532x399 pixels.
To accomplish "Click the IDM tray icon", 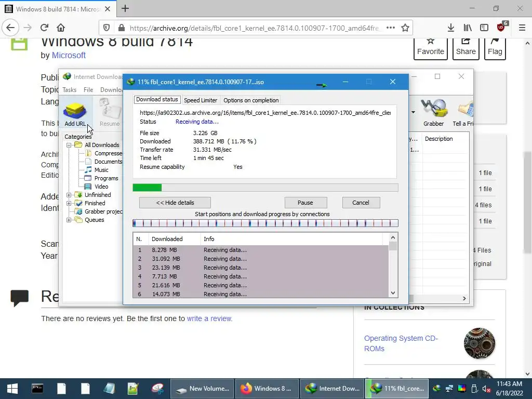I will 437,389.
